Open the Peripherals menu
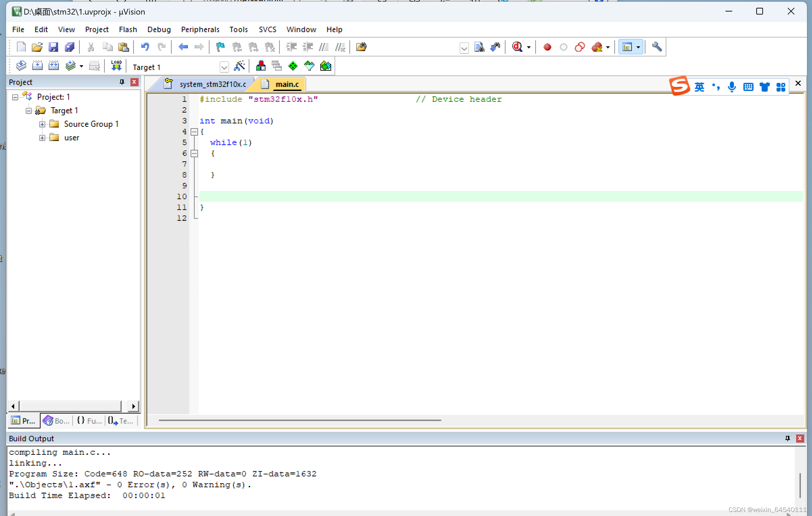The height and width of the screenshot is (516, 812). pos(200,29)
